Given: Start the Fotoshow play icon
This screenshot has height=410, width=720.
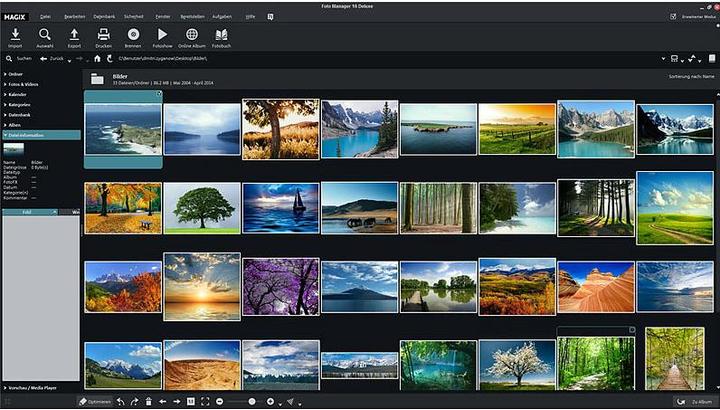Looking at the screenshot, I should click(x=163, y=34).
